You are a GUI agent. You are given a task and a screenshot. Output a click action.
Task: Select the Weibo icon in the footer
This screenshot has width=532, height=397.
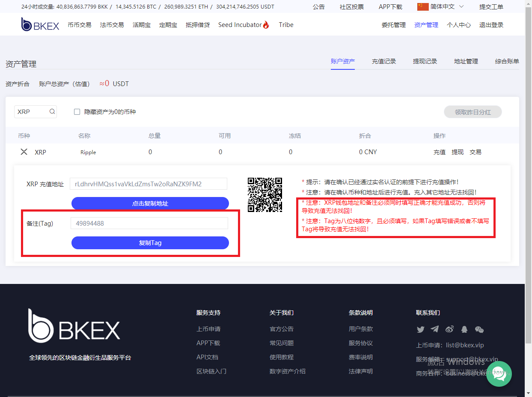pyautogui.click(x=450, y=329)
